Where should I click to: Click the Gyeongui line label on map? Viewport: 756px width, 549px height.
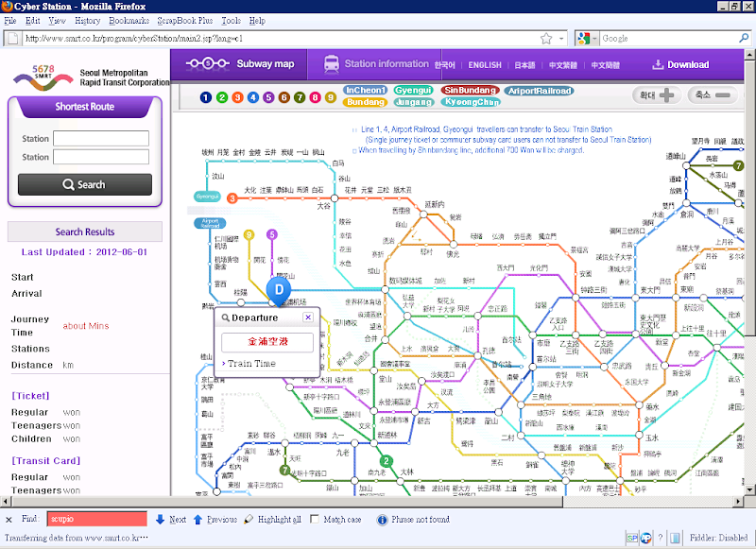[207, 197]
